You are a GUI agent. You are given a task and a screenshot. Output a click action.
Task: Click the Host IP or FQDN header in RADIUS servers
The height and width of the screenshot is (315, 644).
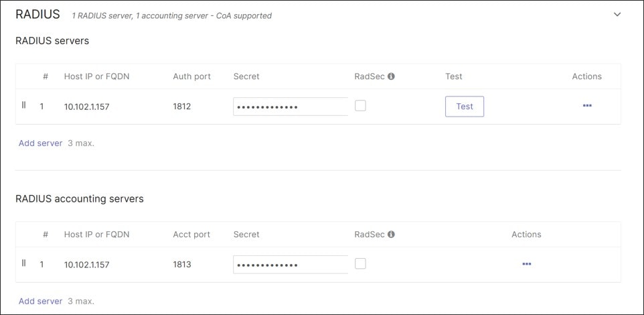click(96, 76)
